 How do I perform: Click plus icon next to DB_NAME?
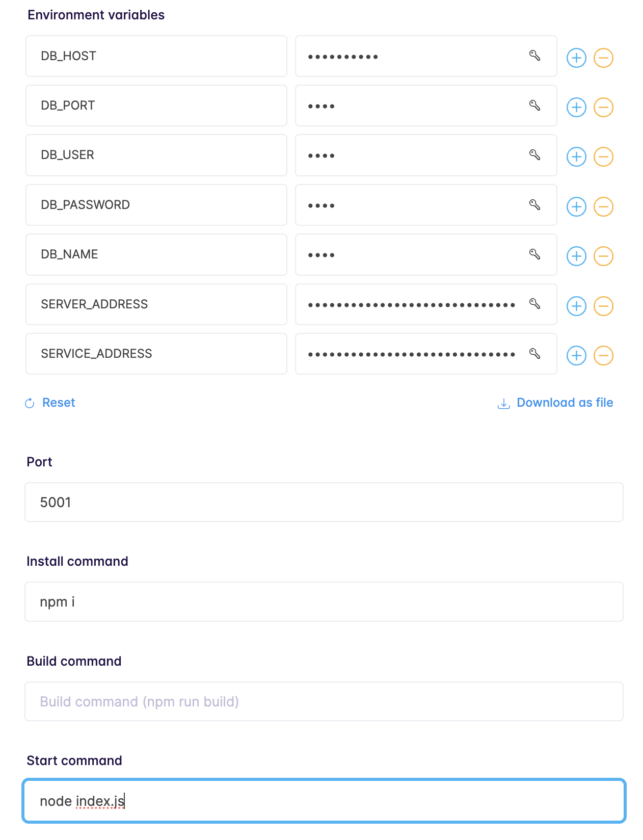click(x=577, y=256)
